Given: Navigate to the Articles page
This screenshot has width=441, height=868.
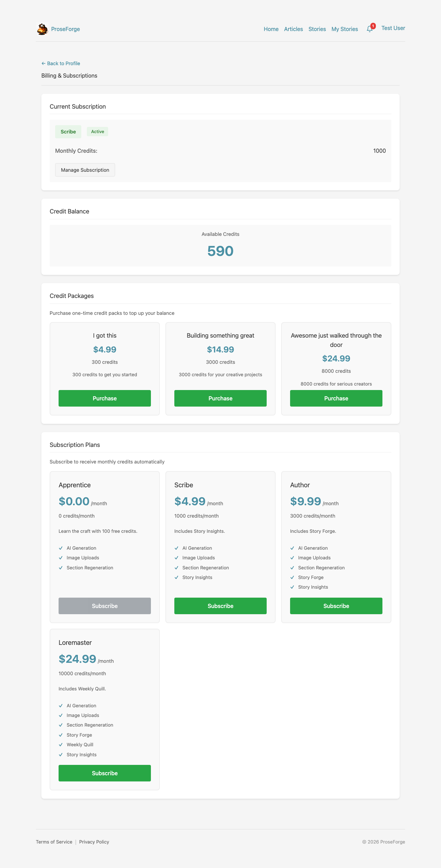Looking at the screenshot, I should click(293, 29).
